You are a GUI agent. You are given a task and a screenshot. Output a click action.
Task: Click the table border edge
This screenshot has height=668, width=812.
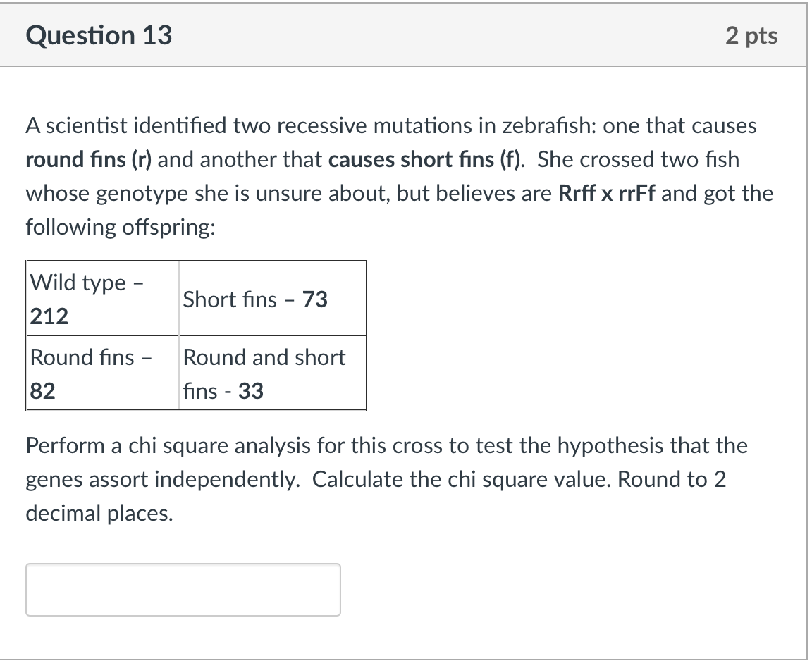point(367,335)
